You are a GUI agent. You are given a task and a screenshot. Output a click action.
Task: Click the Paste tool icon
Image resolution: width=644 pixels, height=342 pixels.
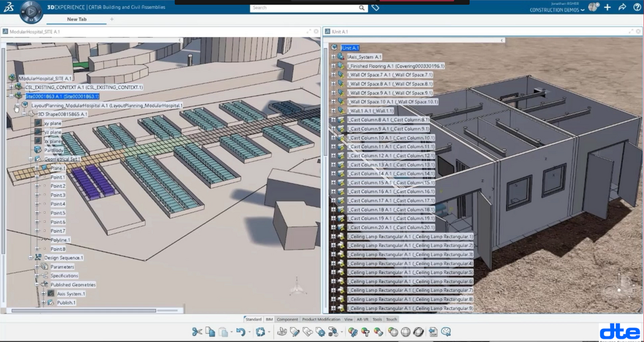(x=223, y=332)
